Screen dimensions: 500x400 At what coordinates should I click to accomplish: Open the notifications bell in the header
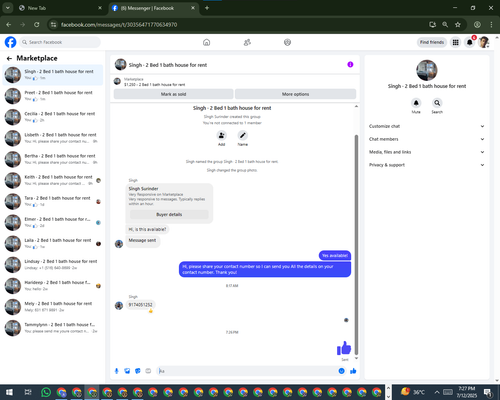coord(469,42)
